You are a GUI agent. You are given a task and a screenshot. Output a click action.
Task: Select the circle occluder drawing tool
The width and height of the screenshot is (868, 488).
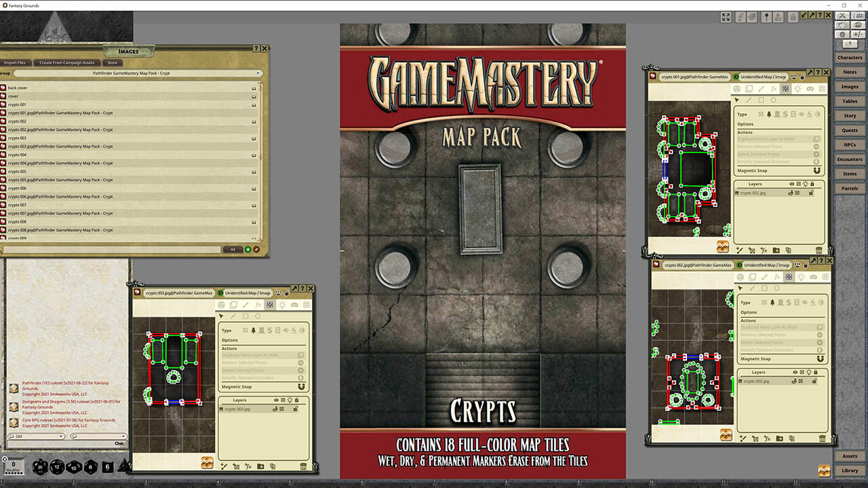pos(258,317)
